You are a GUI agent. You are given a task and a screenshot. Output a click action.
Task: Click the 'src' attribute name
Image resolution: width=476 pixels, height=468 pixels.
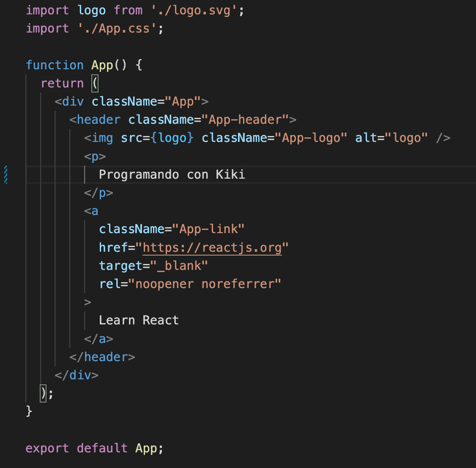131,138
